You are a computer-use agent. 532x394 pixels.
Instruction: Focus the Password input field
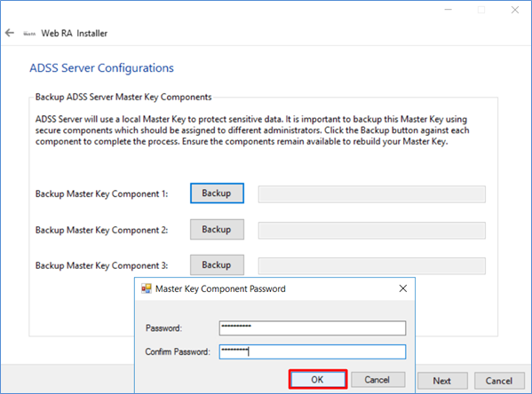[313, 328]
